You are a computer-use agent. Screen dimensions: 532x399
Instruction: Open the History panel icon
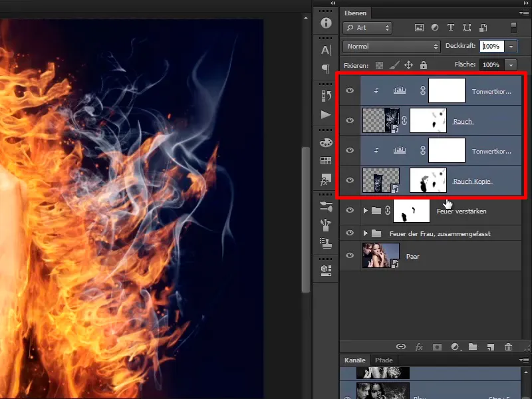326,96
